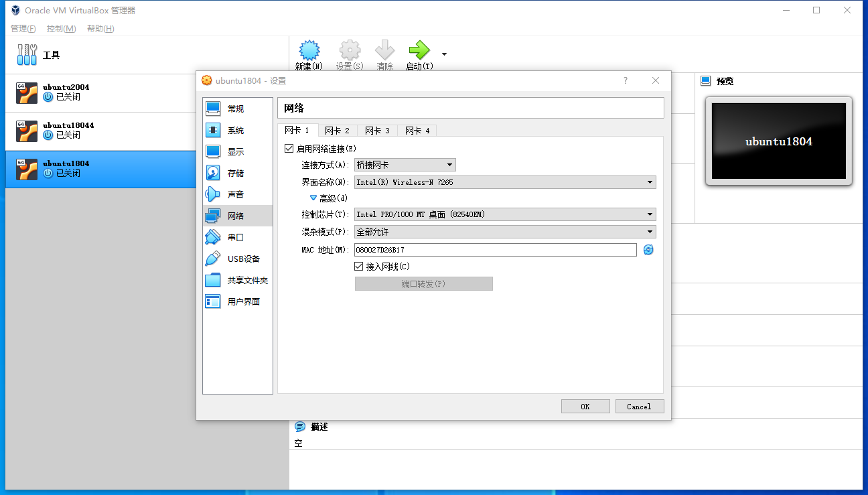Uncheck the 接入网线 option

tap(360, 266)
